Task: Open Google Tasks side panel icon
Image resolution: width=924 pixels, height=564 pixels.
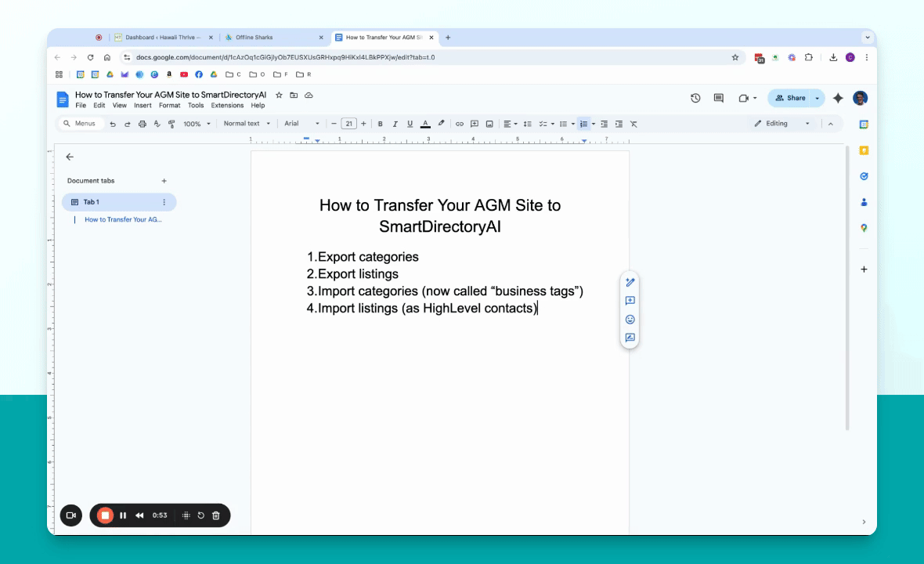Action: 864,176
